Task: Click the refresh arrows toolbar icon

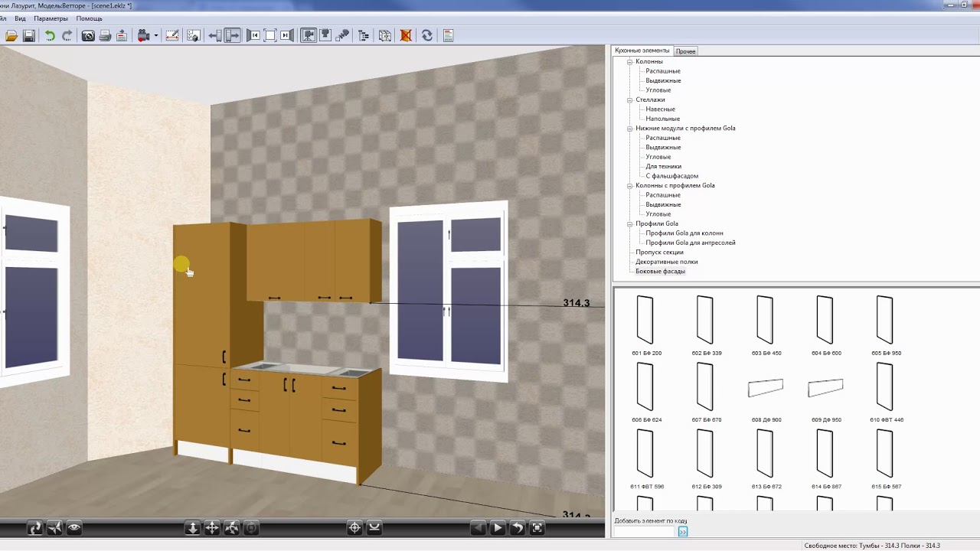Action: click(426, 35)
